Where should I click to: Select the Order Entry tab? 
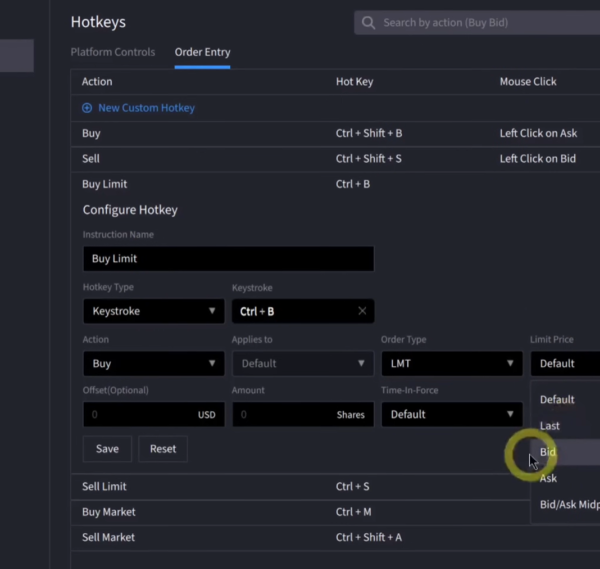pyautogui.click(x=202, y=52)
